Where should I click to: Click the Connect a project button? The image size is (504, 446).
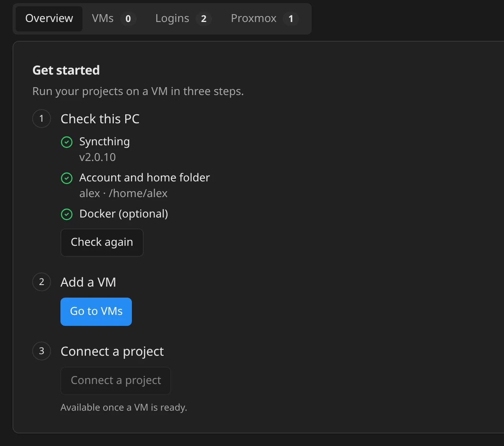click(x=116, y=380)
